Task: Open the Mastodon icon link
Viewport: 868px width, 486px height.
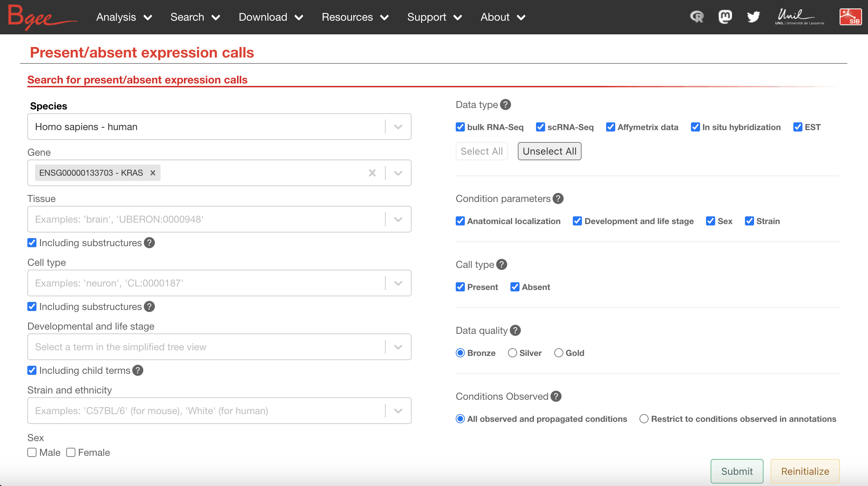Action: pyautogui.click(x=725, y=17)
